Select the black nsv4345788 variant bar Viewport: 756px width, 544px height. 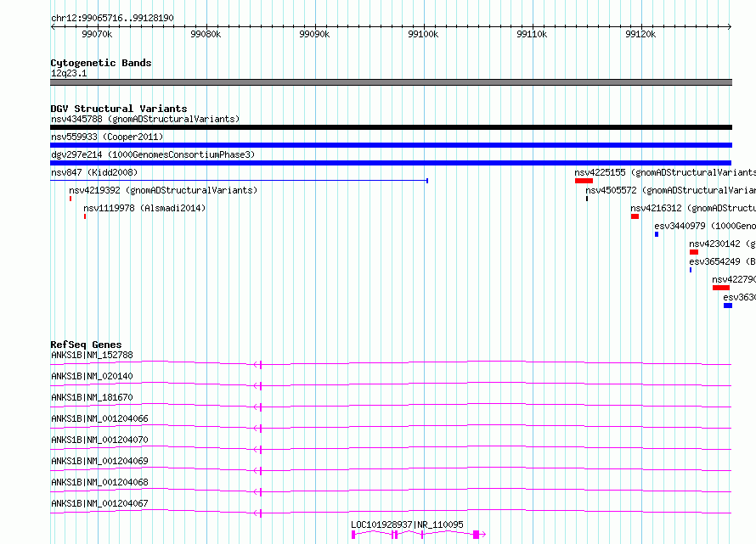point(391,127)
